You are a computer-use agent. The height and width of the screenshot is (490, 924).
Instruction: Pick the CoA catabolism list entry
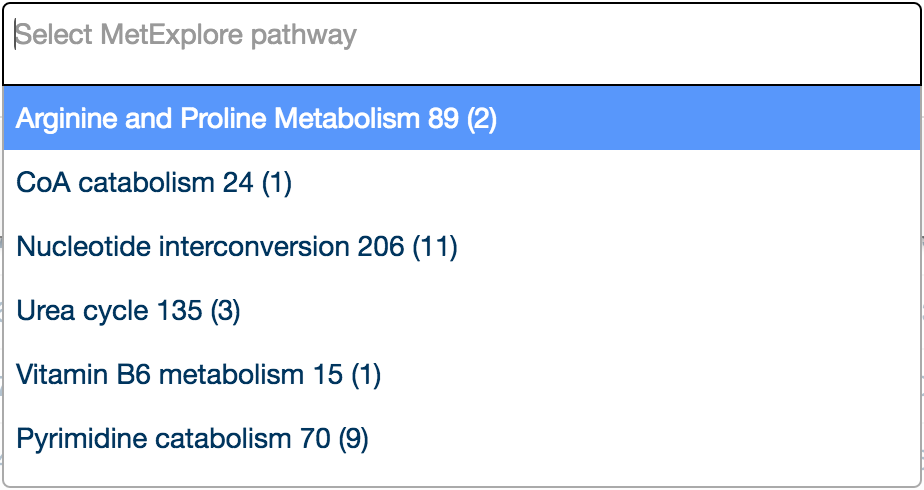pyautogui.click(x=461, y=182)
